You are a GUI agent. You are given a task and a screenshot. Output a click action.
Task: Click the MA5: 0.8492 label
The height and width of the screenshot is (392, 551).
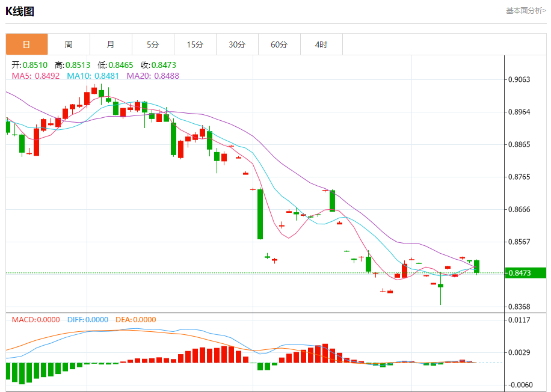coord(36,76)
